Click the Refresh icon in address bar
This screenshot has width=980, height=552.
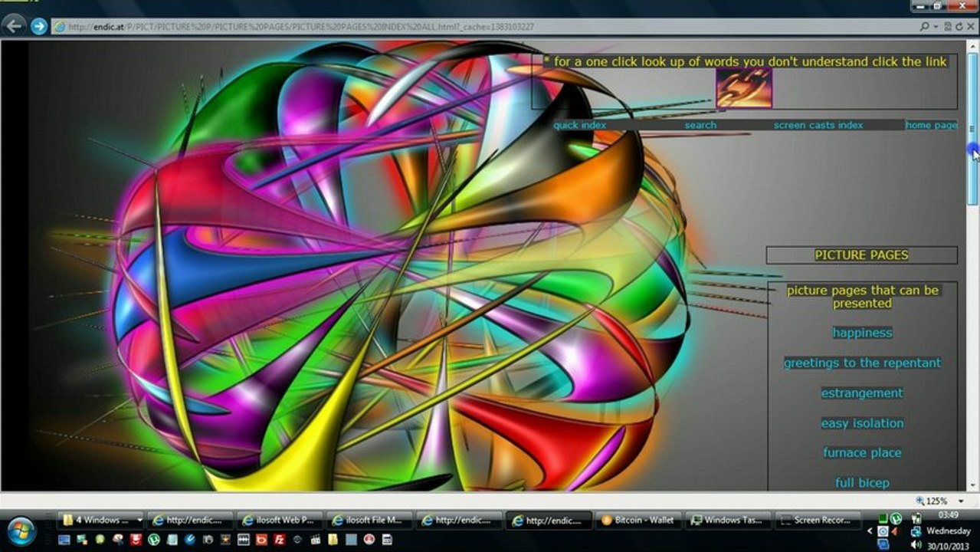point(959,27)
